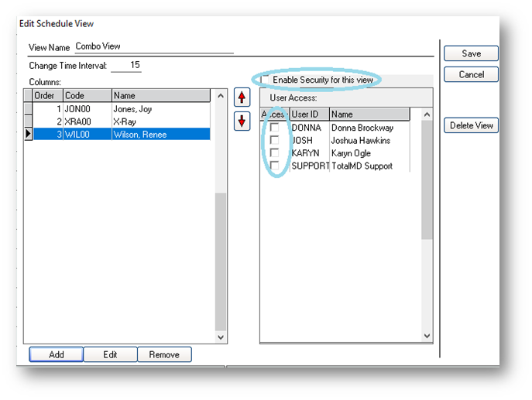532x400 pixels.
Task: Click the View Name text field
Action: pyautogui.click(x=153, y=46)
